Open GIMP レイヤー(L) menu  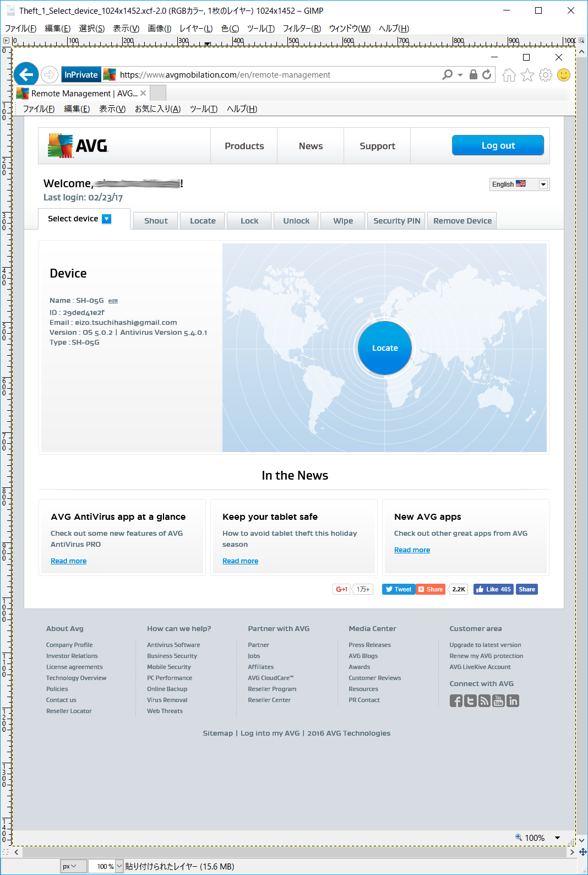coord(196,28)
